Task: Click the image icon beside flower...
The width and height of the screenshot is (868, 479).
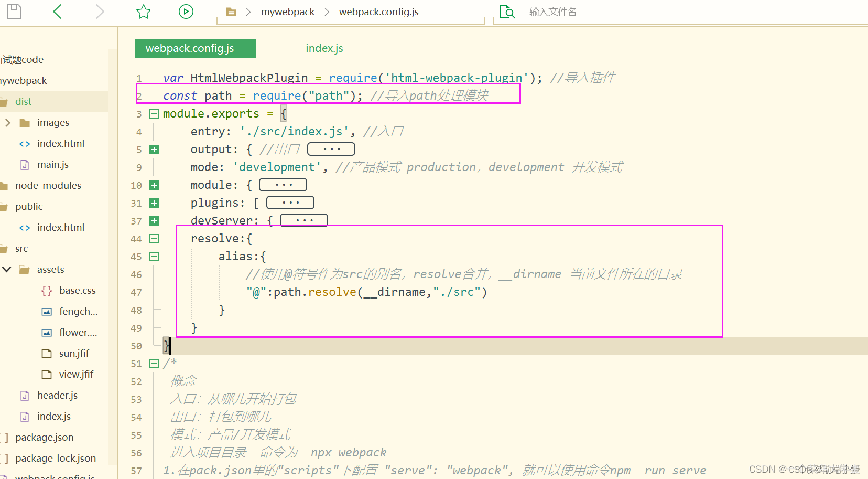Action: click(x=47, y=333)
